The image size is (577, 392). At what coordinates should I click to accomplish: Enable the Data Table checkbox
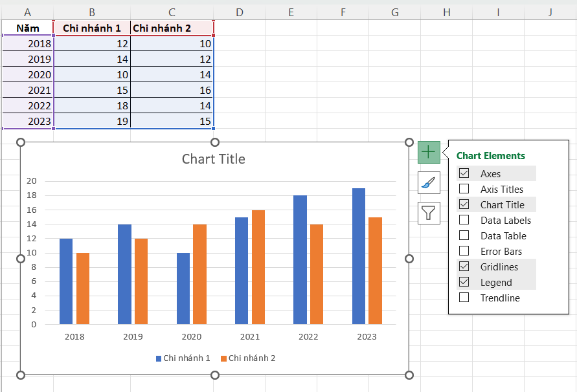464,235
